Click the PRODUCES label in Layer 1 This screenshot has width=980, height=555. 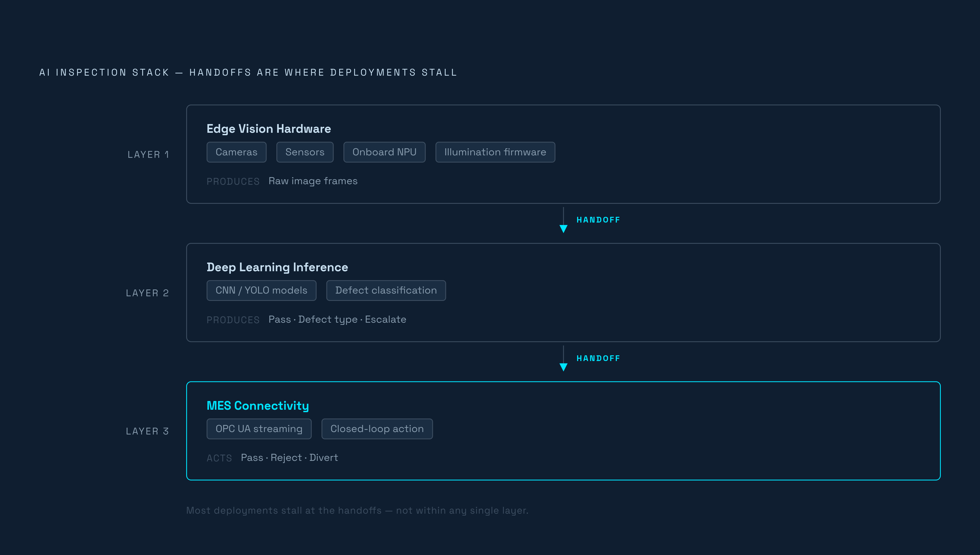pos(233,181)
